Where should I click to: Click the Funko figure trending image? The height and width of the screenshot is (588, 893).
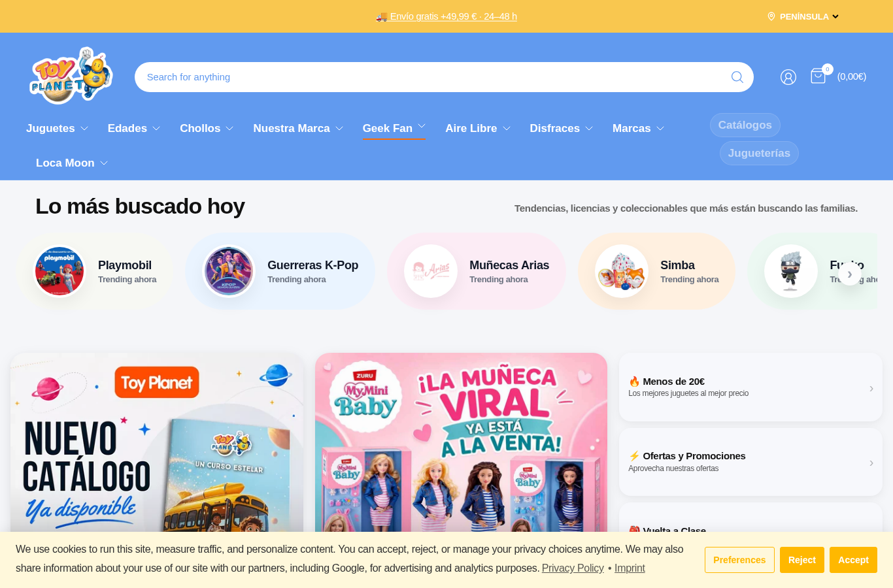(791, 271)
